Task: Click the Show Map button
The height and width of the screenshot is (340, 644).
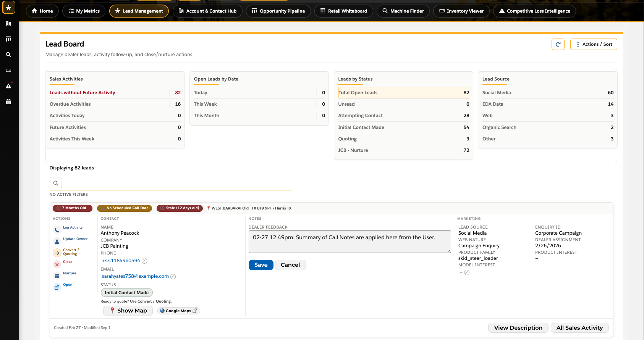Action: [x=128, y=311]
